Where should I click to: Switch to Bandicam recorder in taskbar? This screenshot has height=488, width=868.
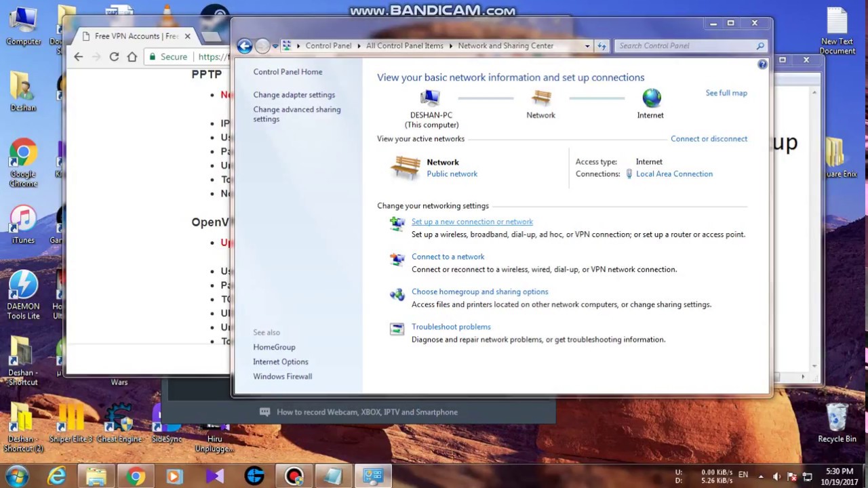tap(294, 476)
